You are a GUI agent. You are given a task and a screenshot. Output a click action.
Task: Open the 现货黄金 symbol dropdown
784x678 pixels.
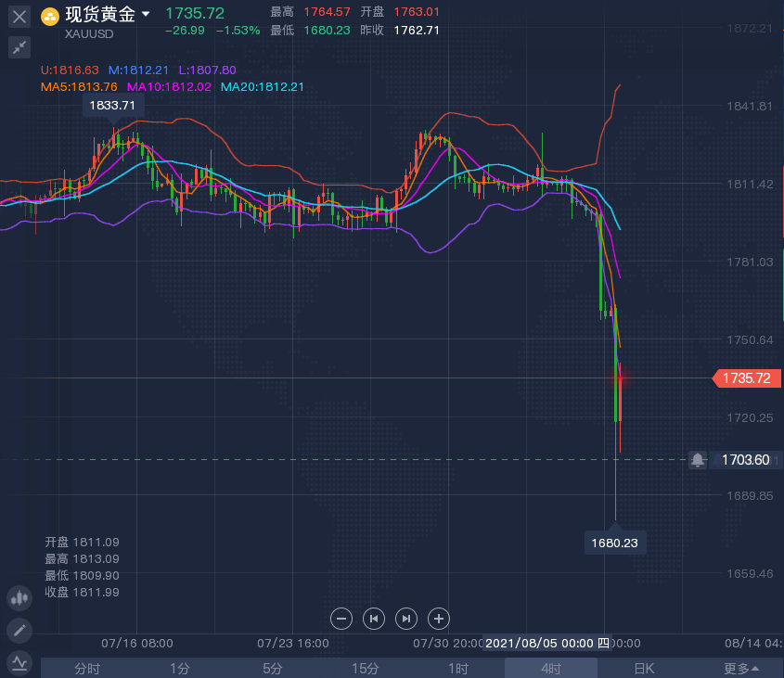click(x=146, y=15)
